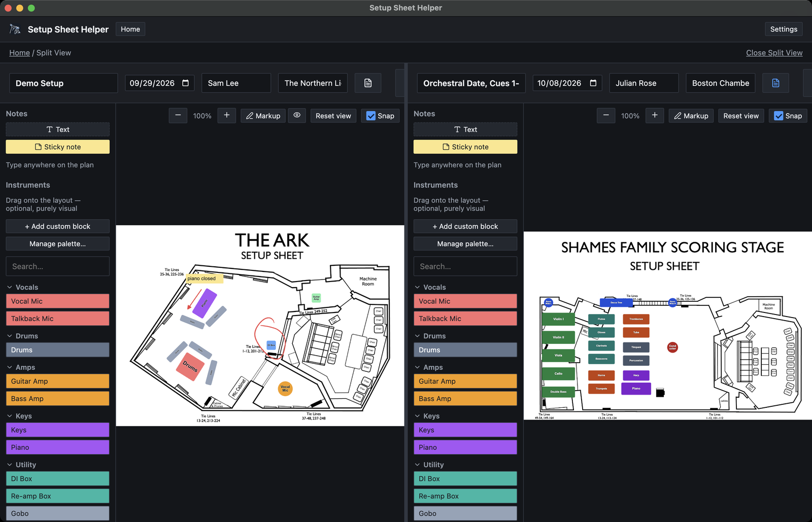Image resolution: width=812 pixels, height=522 pixels.
Task: Toggle markup visibility eye in left pane
Action: (x=297, y=116)
